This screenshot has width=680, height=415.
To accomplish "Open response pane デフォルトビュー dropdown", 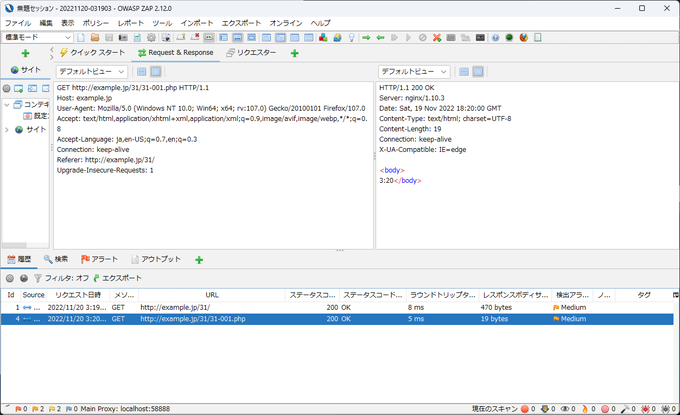I will [414, 72].
